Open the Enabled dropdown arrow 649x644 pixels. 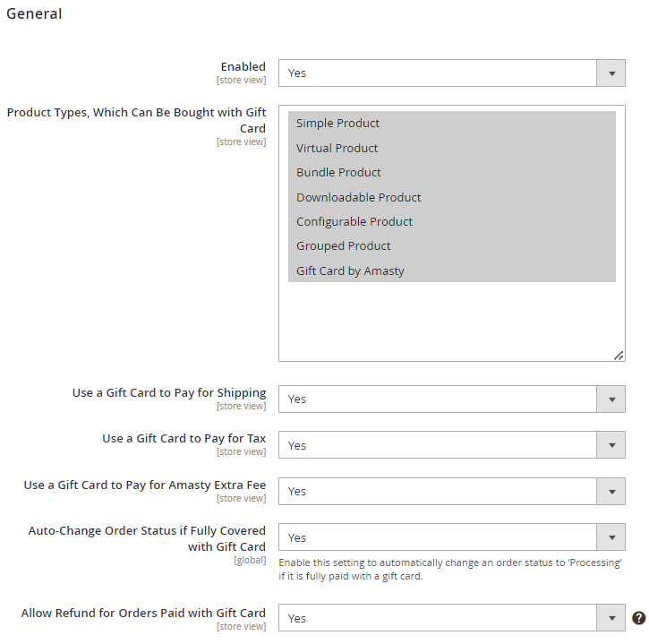click(611, 73)
